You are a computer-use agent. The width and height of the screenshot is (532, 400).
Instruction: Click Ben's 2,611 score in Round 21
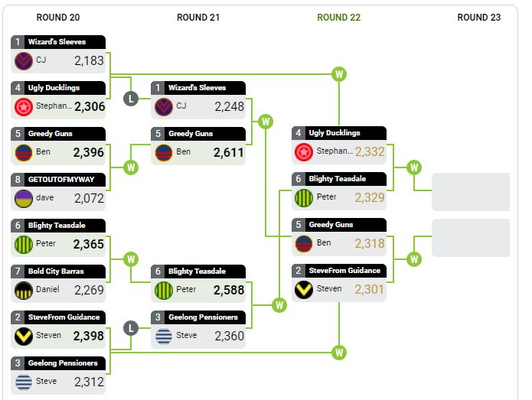tap(228, 153)
